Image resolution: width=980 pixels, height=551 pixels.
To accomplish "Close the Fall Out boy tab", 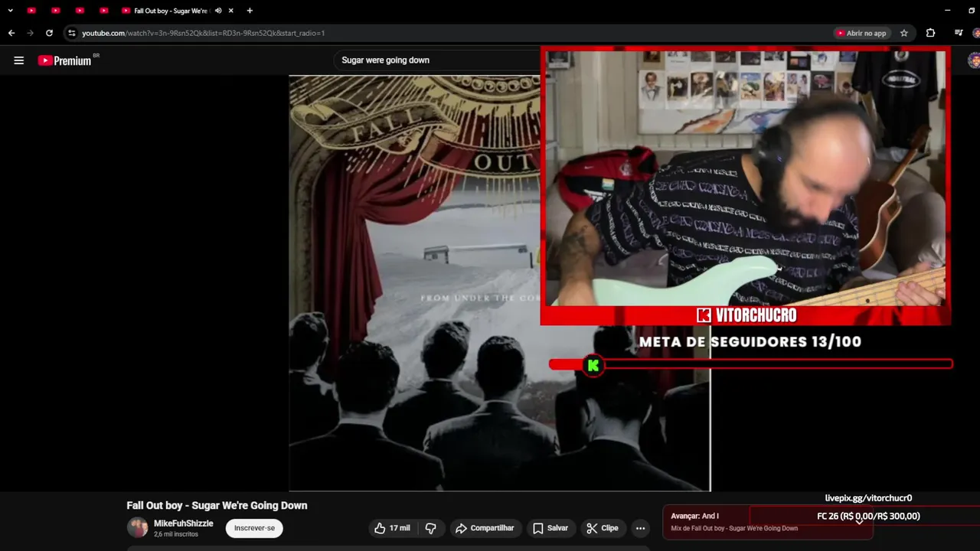I will [x=230, y=11].
